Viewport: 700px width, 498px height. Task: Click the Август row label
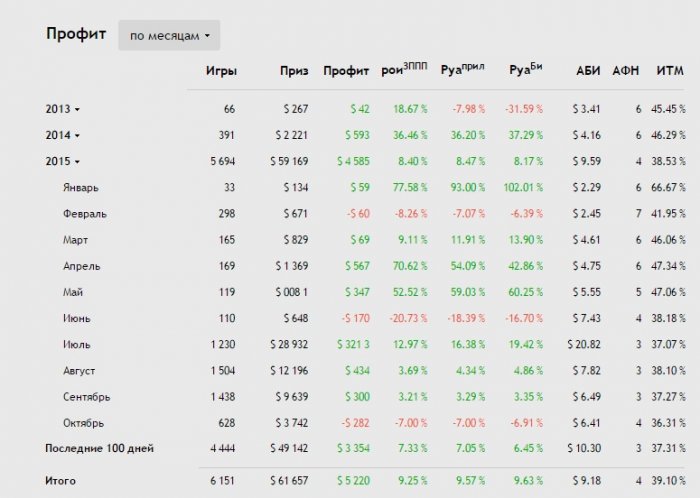81,370
